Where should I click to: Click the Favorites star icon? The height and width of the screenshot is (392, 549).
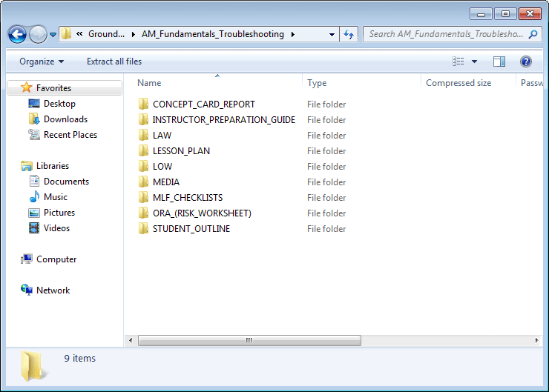pyautogui.click(x=26, y=87)
